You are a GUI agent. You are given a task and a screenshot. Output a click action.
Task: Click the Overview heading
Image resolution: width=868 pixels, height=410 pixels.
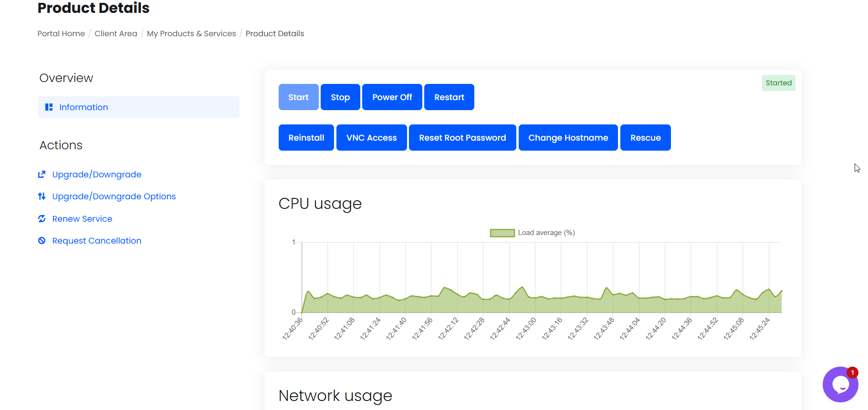(66, 78)
